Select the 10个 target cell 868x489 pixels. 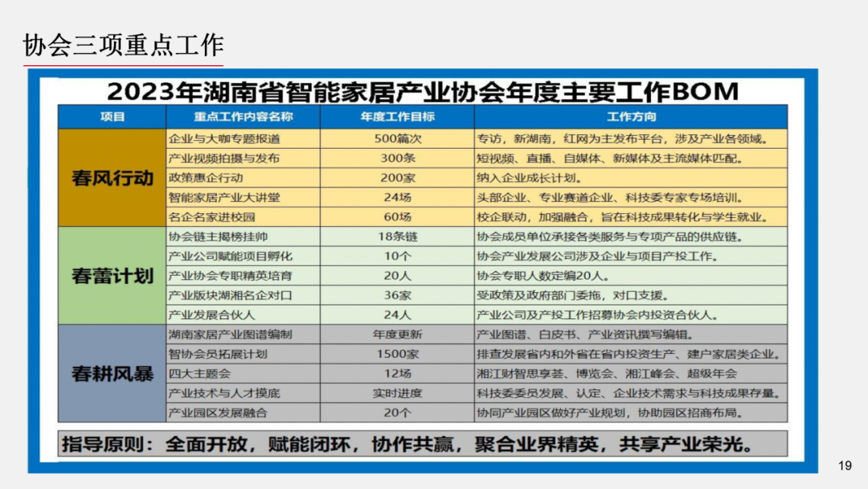tap(397, 257)
